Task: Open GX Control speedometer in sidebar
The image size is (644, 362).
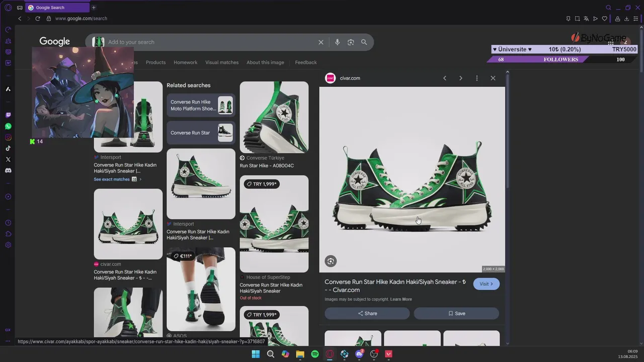Action: [8, 30]
